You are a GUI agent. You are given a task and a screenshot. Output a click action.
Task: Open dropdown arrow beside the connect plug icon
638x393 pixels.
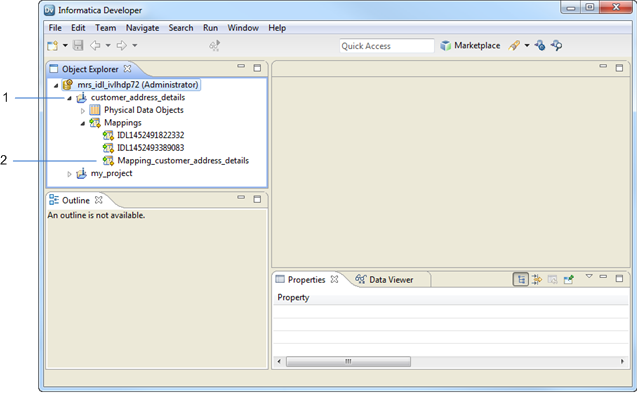point(527,46)
